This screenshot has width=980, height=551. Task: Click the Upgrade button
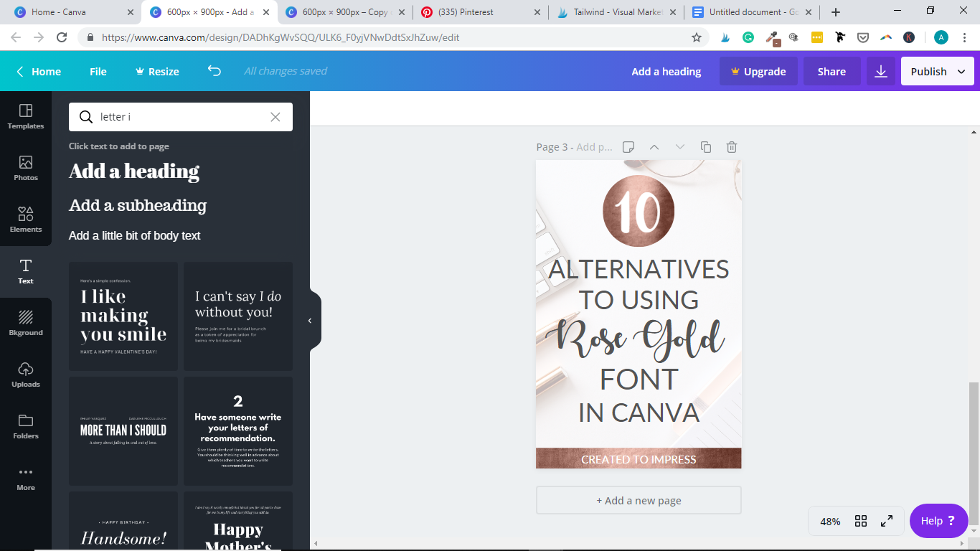click(x=758, y=71)
